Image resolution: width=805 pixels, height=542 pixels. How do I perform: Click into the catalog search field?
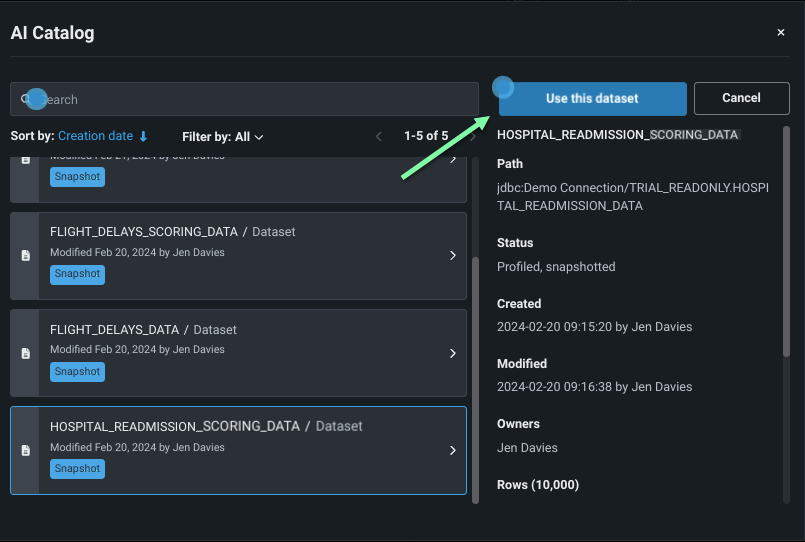click(250, 100)
